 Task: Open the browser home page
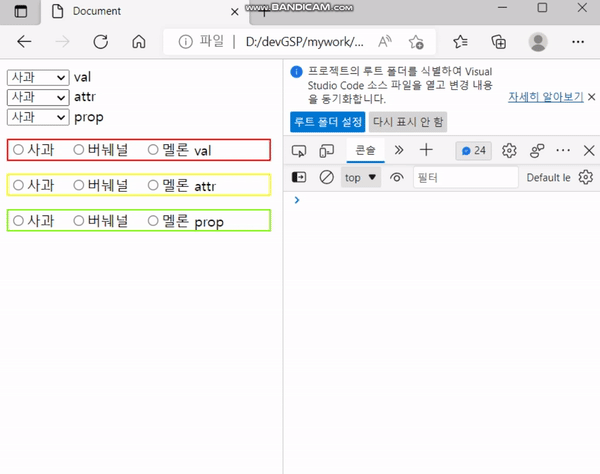(139, 42)
